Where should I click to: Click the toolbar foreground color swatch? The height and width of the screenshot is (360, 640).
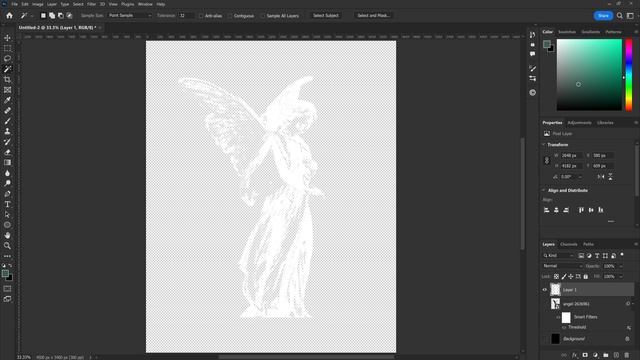(5, 274)
